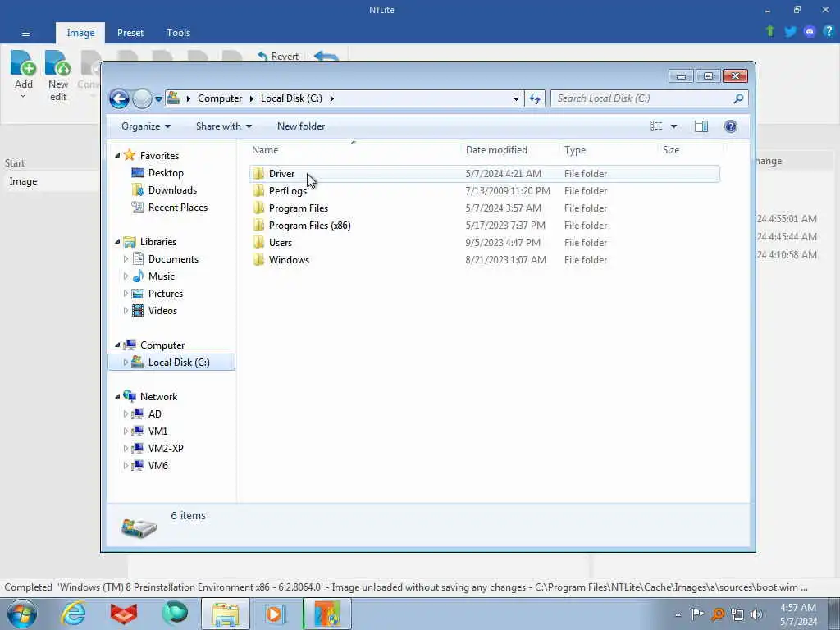Click the search magnifier icon in Explorer
The width and height of the screenshot is (840, 630).
click(x=738, y=98)
